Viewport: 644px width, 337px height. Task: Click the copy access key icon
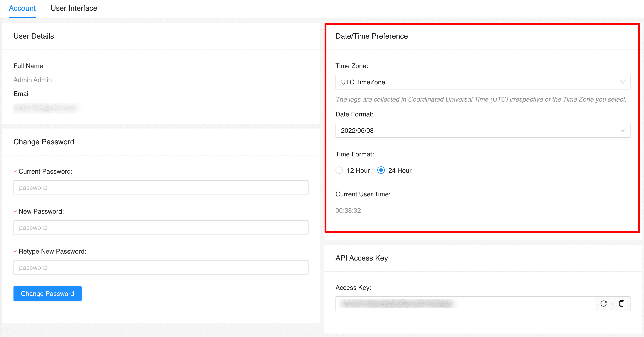coord(621,304)
